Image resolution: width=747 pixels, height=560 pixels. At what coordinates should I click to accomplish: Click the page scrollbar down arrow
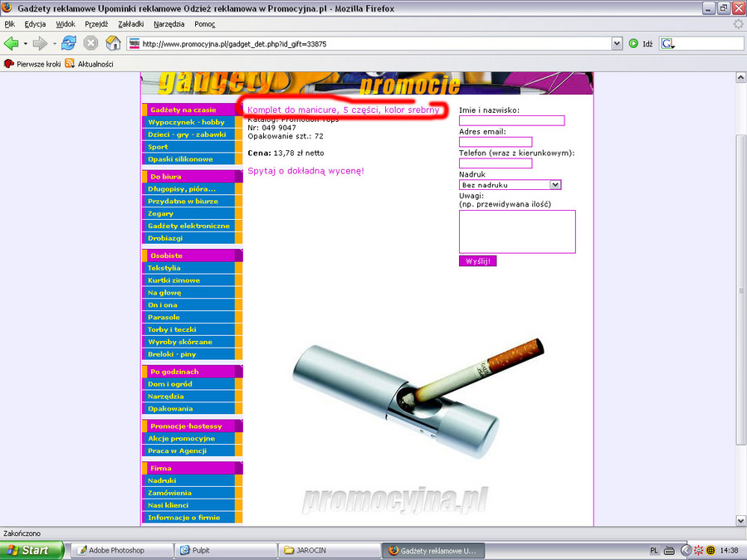tap(741, 520)
